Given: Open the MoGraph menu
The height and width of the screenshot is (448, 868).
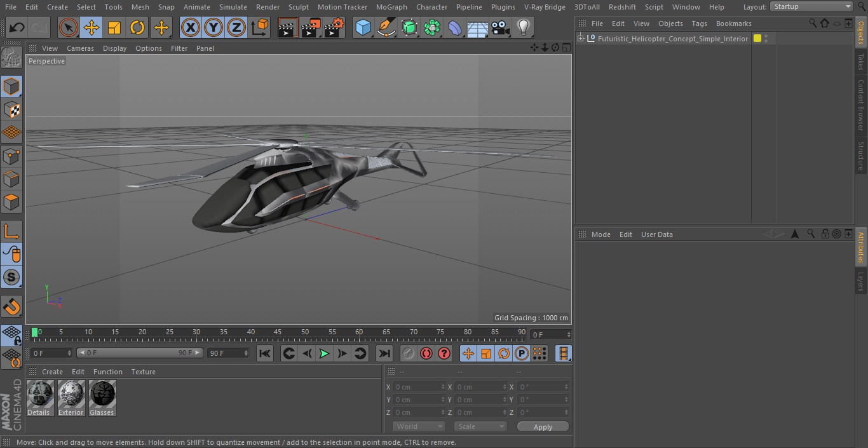Looking at the screenshot, I should (391, 7).
